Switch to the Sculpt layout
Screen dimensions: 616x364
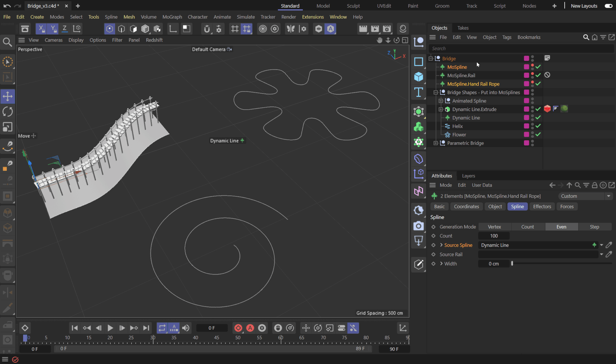[353, 6]
